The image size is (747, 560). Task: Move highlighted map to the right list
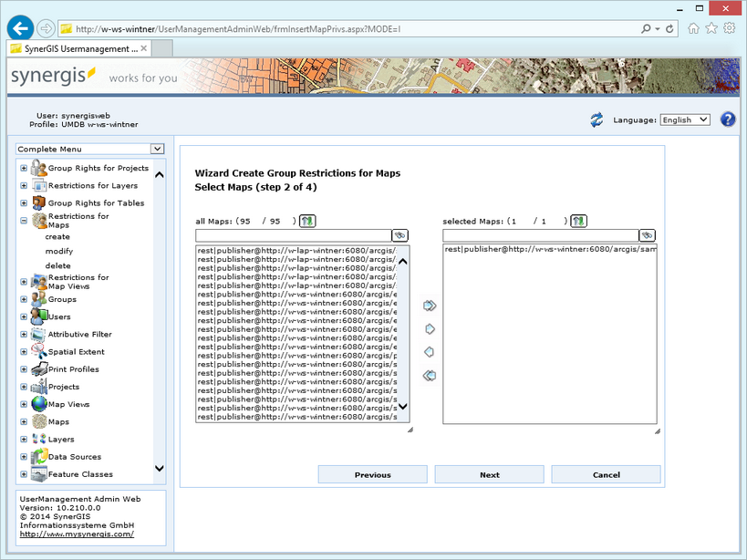click(x=430, y=327)
